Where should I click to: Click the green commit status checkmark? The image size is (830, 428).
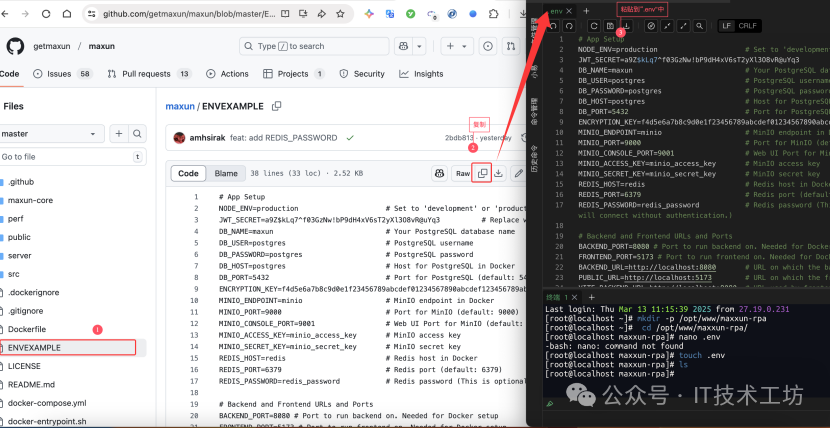coord(350,138)
